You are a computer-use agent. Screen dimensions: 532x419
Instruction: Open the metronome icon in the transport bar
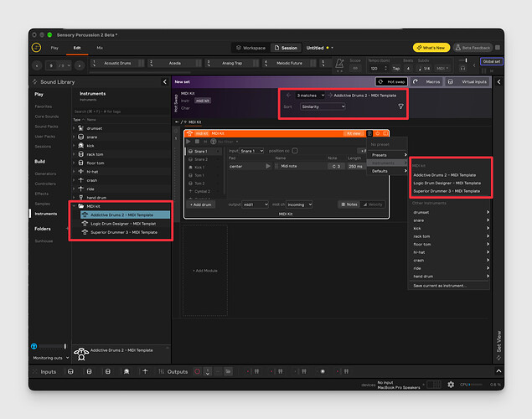pos(339,64)
